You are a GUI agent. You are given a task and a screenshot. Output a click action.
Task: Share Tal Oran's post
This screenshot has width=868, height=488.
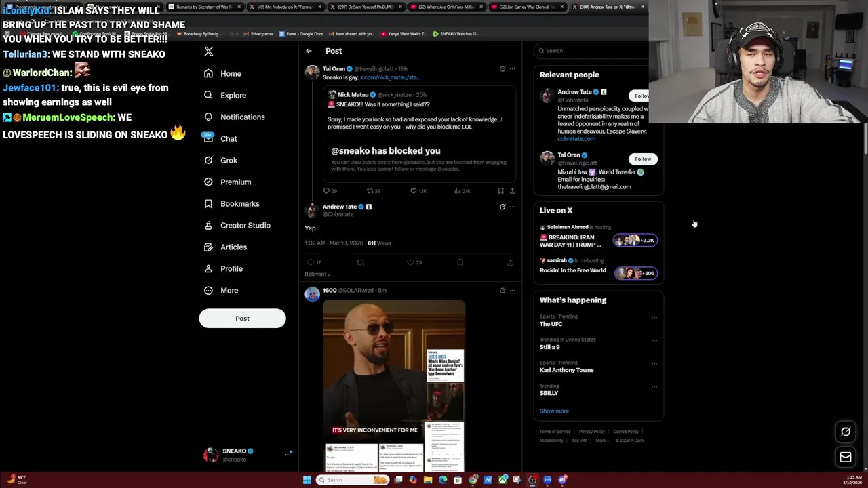[x=512, y=191]
